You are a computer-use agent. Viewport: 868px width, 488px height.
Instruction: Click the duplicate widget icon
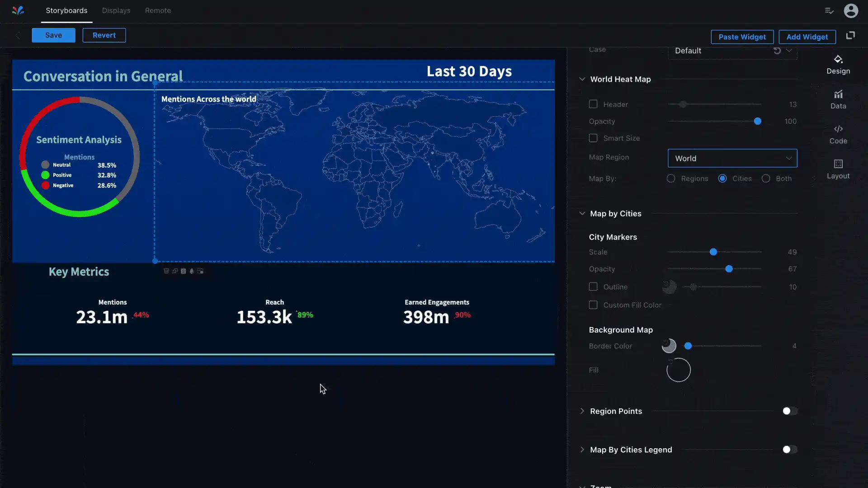coord(175,271)
